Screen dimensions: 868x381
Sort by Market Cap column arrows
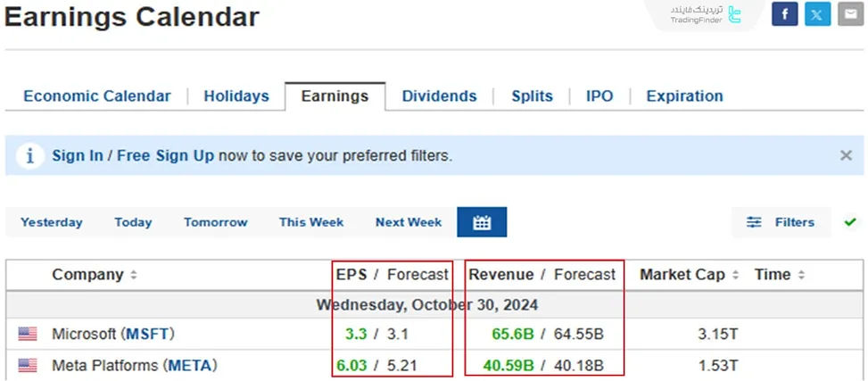click(x=736, y=276)
